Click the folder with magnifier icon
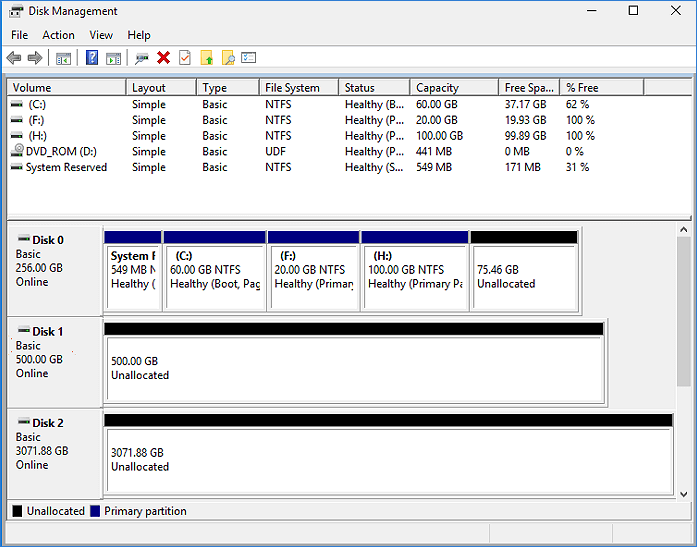 click(x=228, y=58)
